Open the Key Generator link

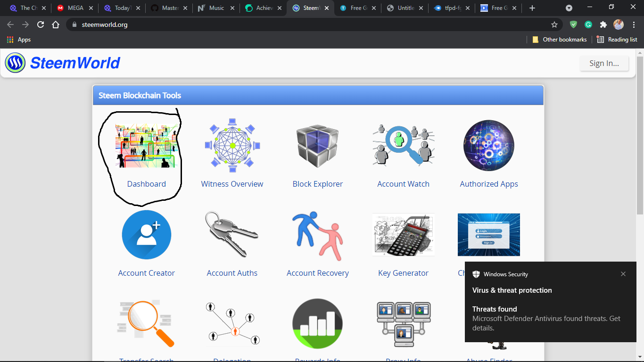[x=404, y=273]
